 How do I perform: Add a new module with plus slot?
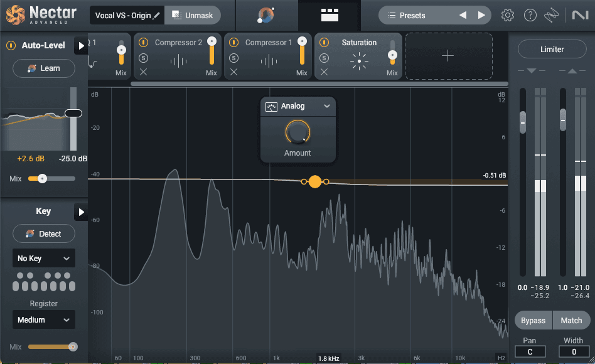tap(448, 56)
